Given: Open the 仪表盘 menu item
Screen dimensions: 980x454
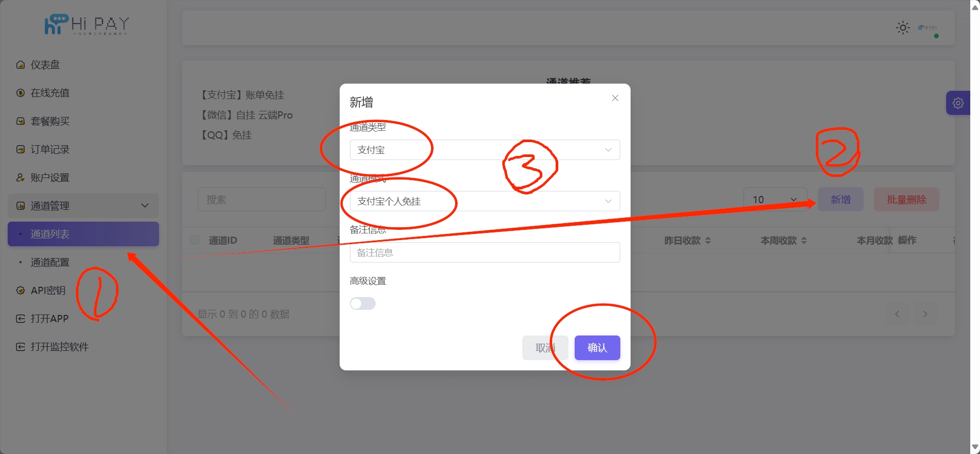Looking at the screenshot, I should tap(83, 65).
